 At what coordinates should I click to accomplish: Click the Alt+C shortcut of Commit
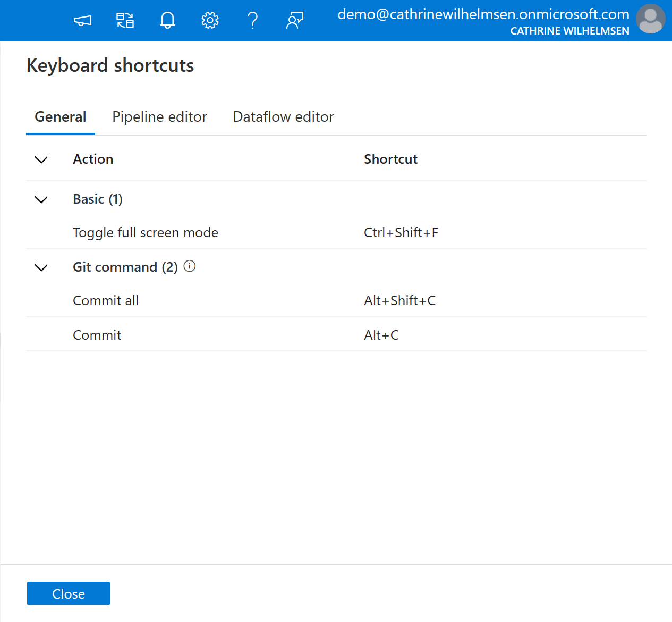click(x=381, y=335)
